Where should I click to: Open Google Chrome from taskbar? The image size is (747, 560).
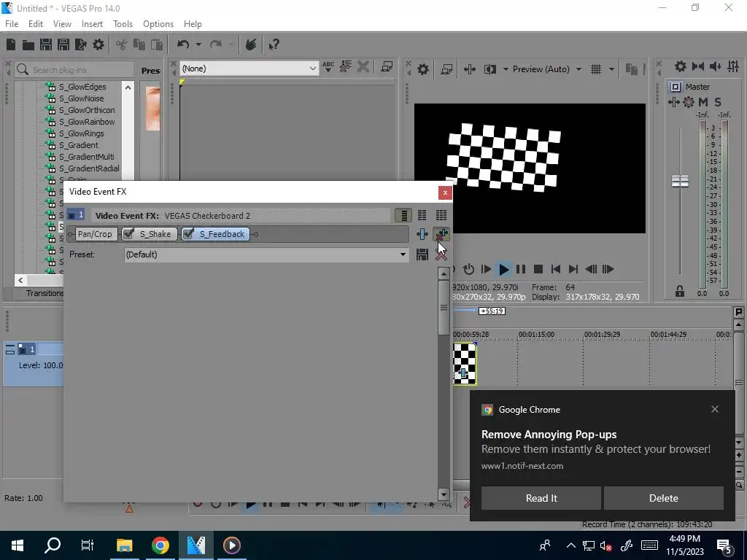pyautogui.click(x=160, y=545)
